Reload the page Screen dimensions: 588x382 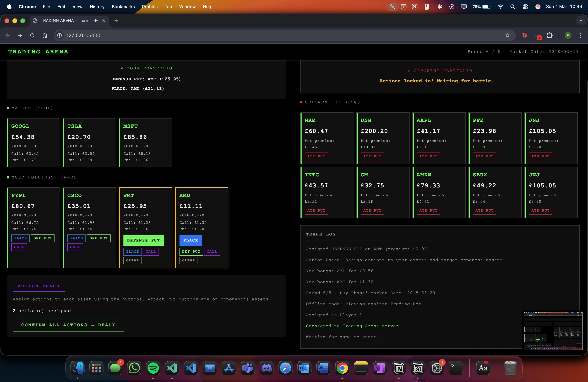coord(32,36)
